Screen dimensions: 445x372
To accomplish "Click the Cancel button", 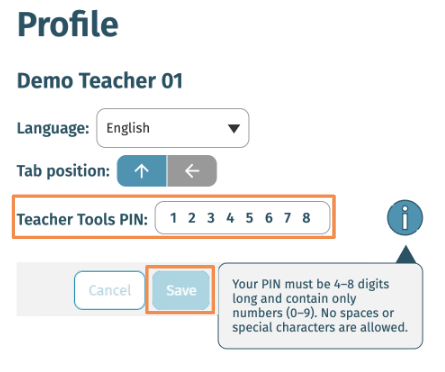I will point(110,290).
